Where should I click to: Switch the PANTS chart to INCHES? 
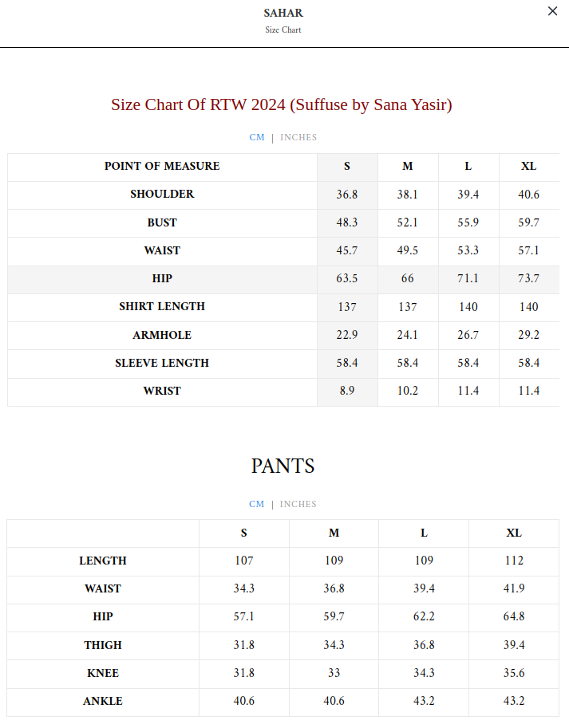click(x=298, y=504)
